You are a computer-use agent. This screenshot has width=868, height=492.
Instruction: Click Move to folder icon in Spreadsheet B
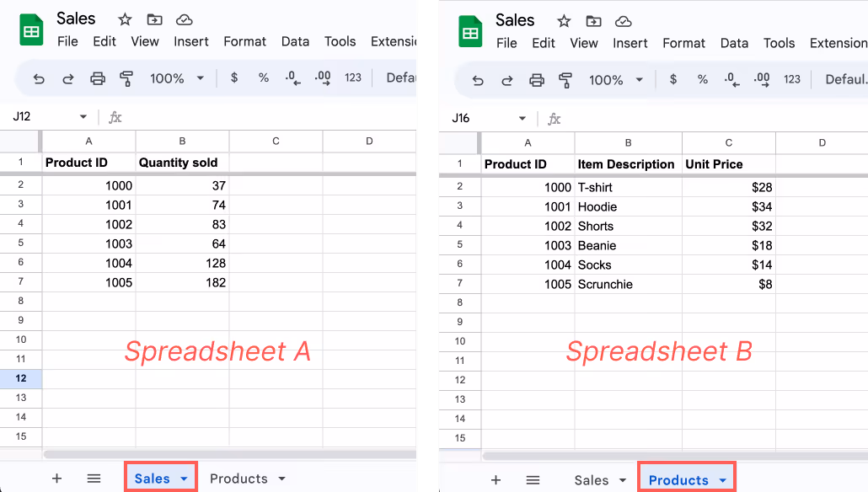point(593,22)
